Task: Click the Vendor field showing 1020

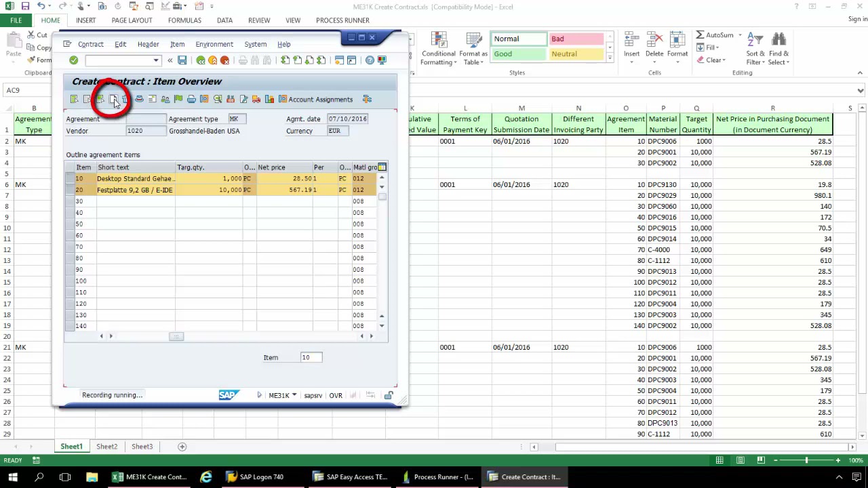Action: click(x=145, y=131)
